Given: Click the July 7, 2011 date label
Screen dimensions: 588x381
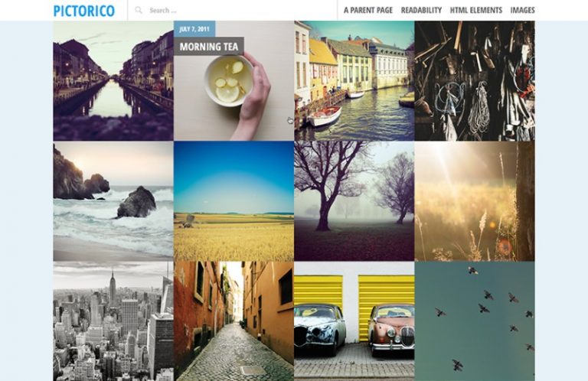Looking at the screenshot, I should (x=194, y=29).
